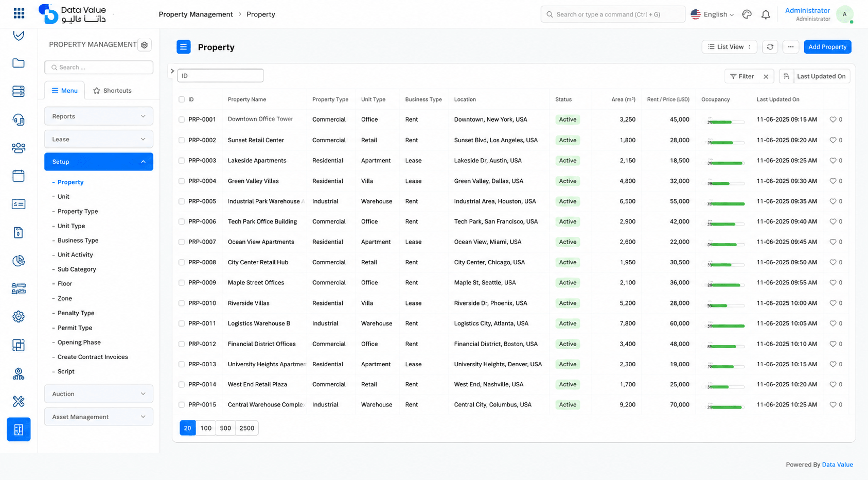Expand the Reports menu section
The height and width of the screenshot is (480, 868).
click(x=99, y=116)
